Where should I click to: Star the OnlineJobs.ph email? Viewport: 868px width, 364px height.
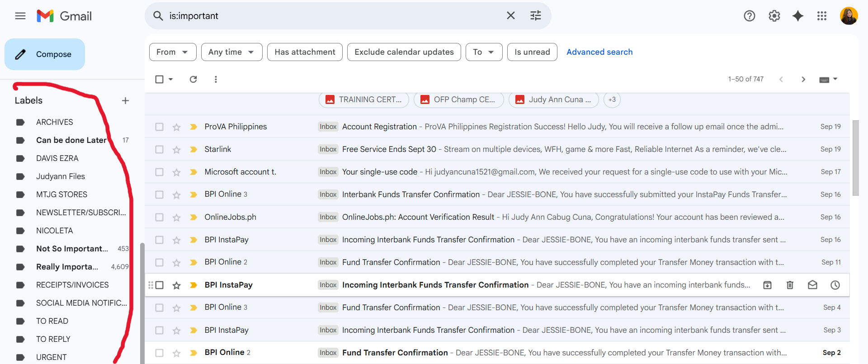pyautogui.click(x=176, y=217)
